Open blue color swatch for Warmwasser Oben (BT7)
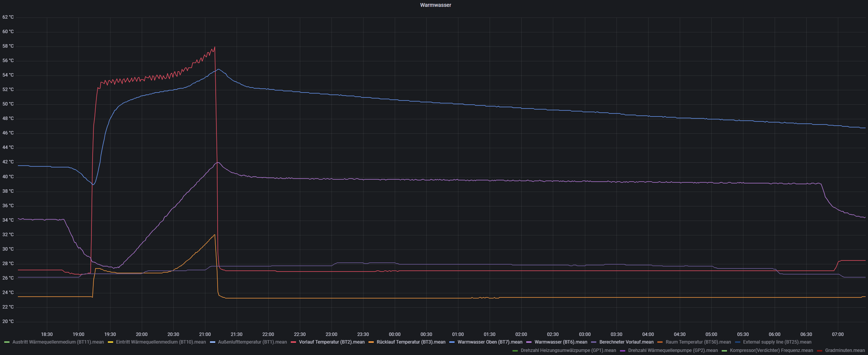 (x=452, y=342)
